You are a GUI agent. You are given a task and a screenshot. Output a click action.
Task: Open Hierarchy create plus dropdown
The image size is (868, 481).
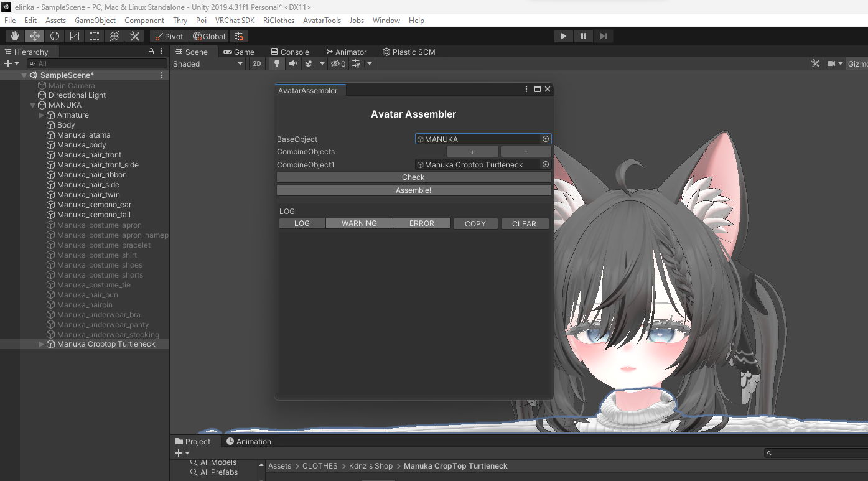(11, 63)
